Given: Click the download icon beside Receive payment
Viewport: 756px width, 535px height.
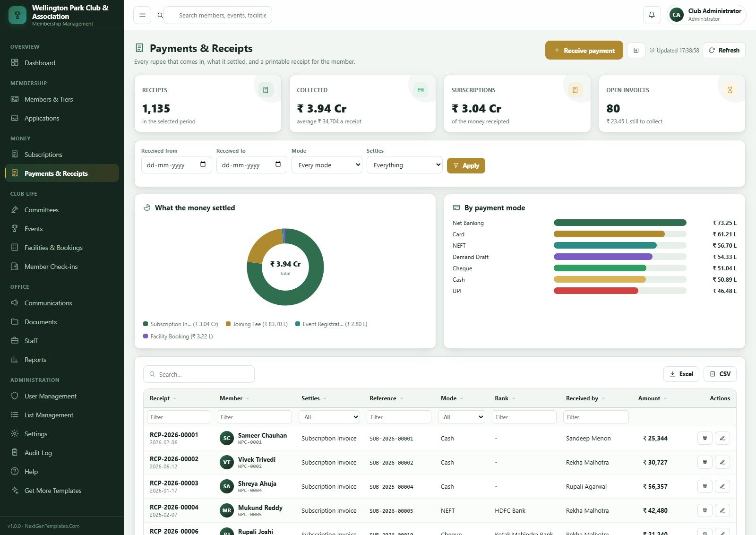Looking at the screenshot, I should pyautogui.click(x=636, y=51).
